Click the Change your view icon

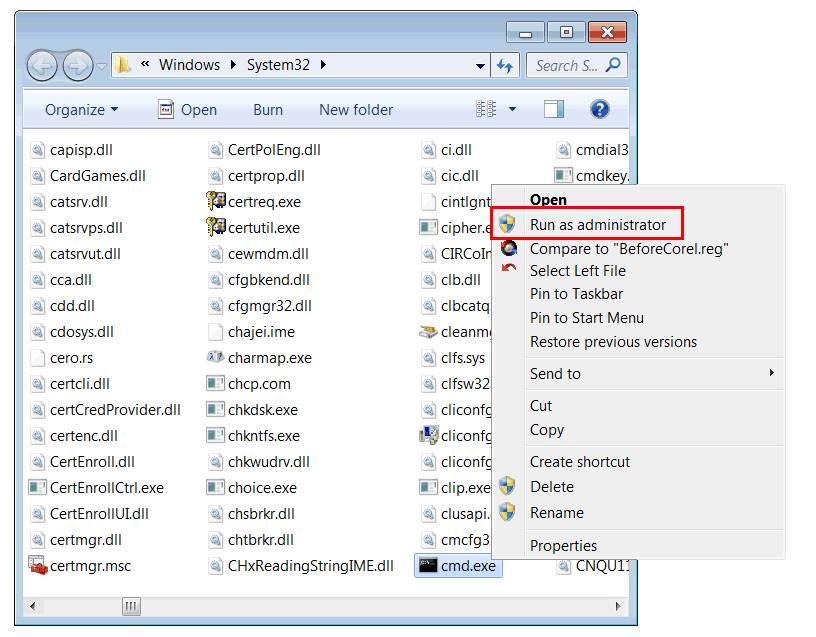(x=486, y=109)
